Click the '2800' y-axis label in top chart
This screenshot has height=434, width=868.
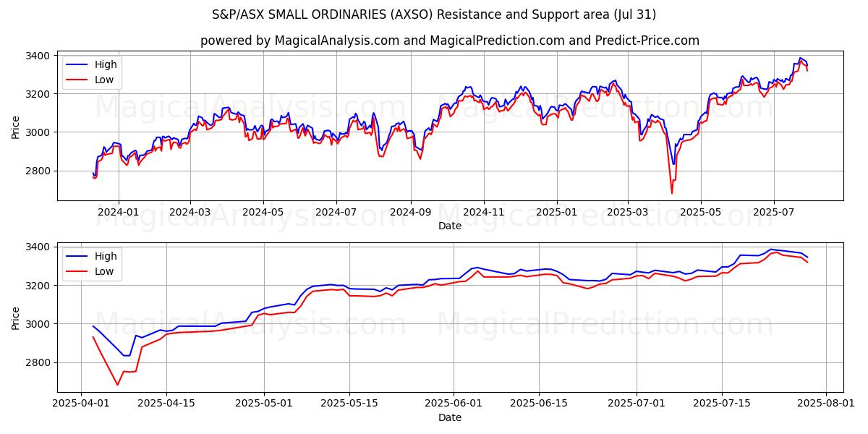point(38,171)
